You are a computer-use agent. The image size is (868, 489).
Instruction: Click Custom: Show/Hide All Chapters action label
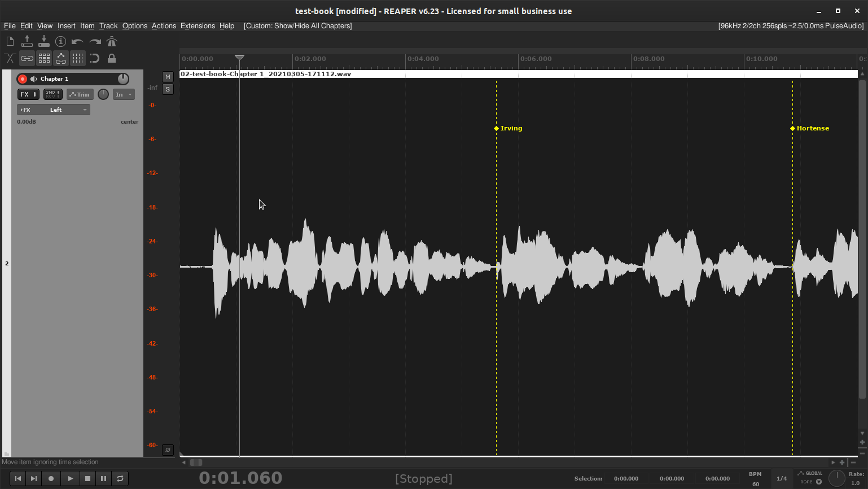click(x=298, y=26)
